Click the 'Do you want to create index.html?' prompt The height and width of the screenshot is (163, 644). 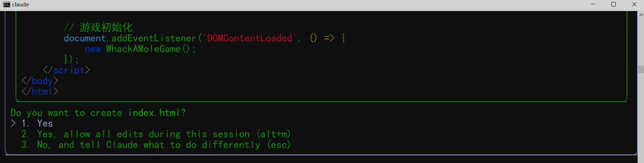click(x=98, y=113)
